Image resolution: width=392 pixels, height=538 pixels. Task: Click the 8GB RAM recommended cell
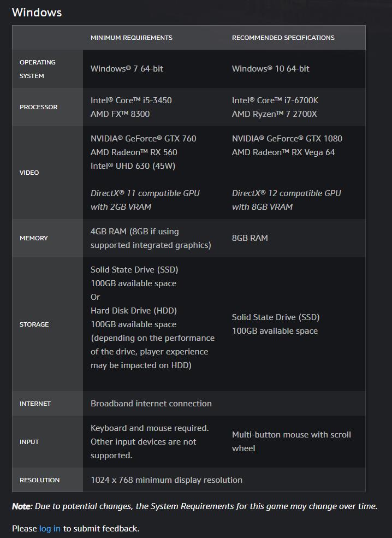point(250,238)
